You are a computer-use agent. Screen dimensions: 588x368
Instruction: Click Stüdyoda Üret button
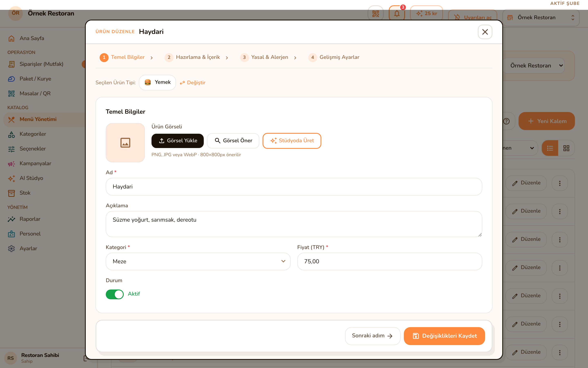[292, 141]
